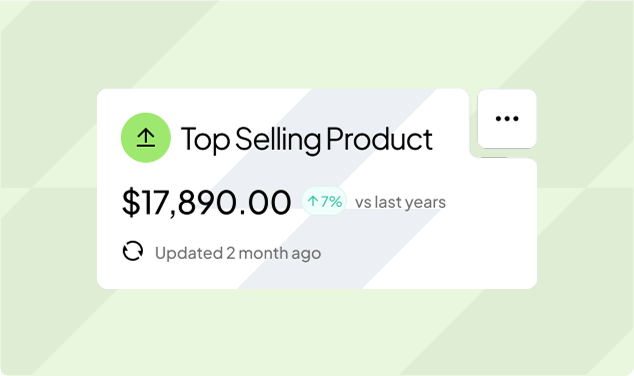This screenshot has width=634, height=376.
Task: Click the Top Selling Product title
Action: 307,140
